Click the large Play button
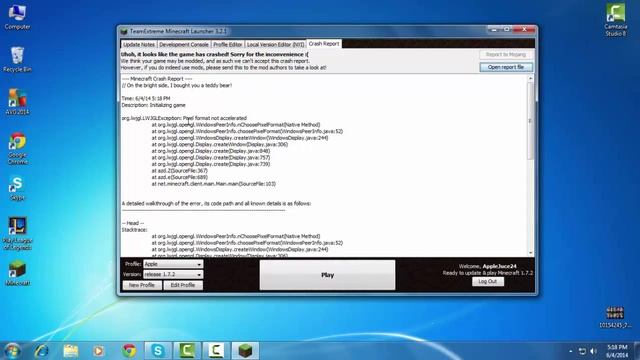This screenshot has width=640, height=360. pyautogui.click(x=327, y=275)
